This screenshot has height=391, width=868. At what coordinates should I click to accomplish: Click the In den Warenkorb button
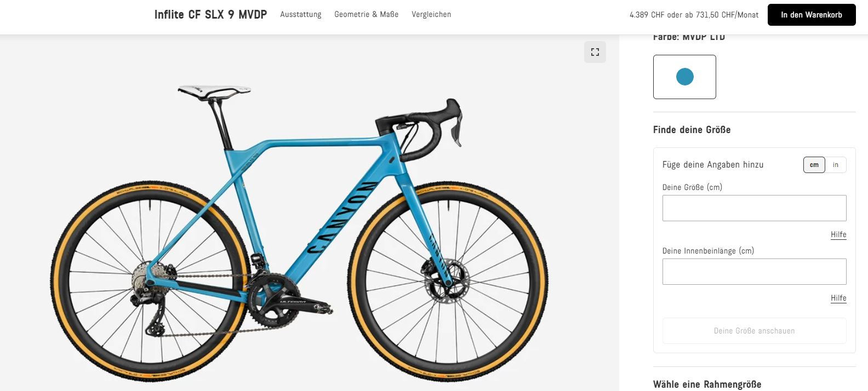click(x=812, y=15)
